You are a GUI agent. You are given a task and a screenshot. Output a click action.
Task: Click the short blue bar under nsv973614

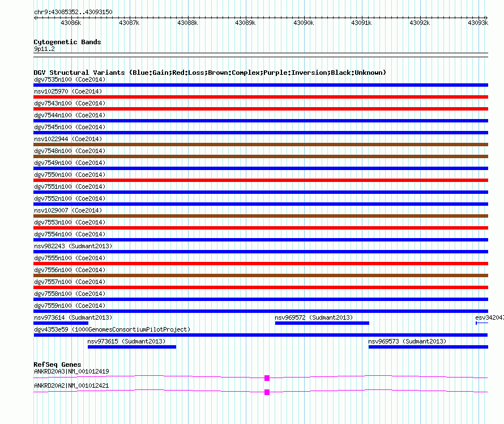pyautogui.click(x=61, y=323)
